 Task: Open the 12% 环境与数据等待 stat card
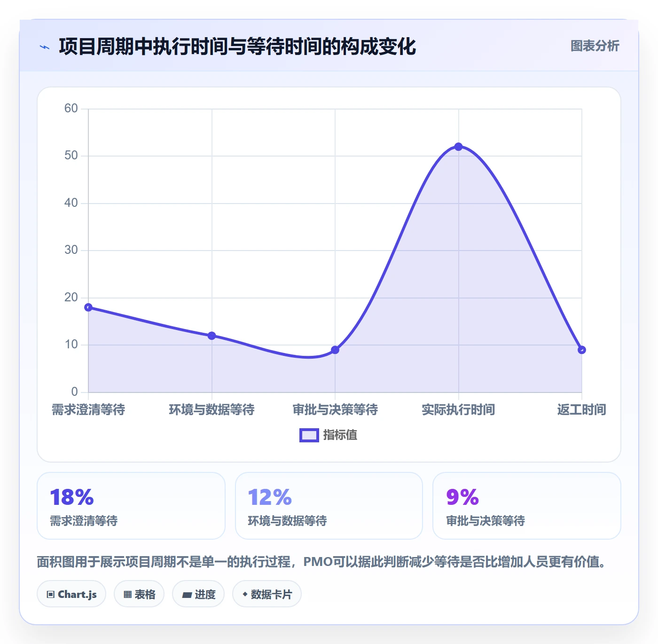[x=329, y=506]
